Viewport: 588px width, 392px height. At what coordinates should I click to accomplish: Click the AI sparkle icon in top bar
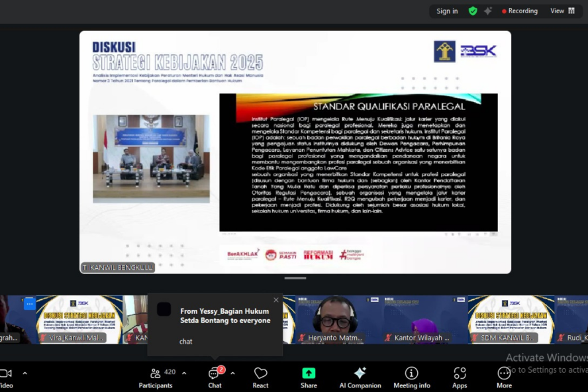coord(488,11)
